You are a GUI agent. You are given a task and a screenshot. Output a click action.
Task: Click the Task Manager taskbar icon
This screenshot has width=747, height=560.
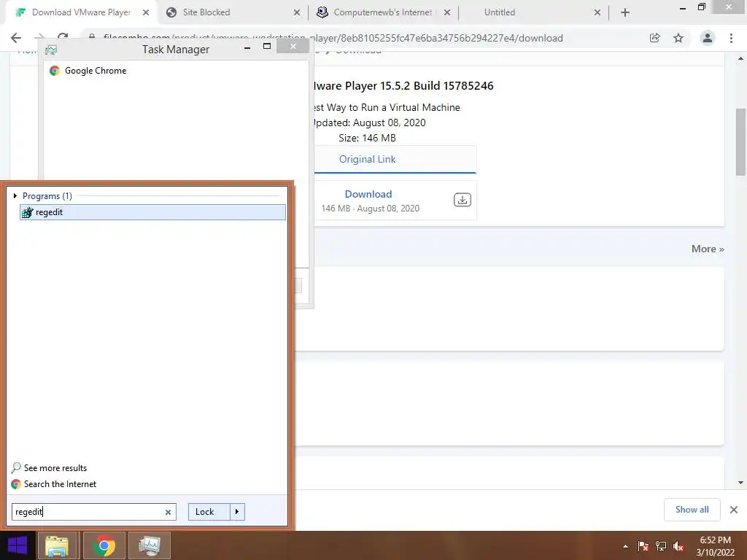coord(150,545)
